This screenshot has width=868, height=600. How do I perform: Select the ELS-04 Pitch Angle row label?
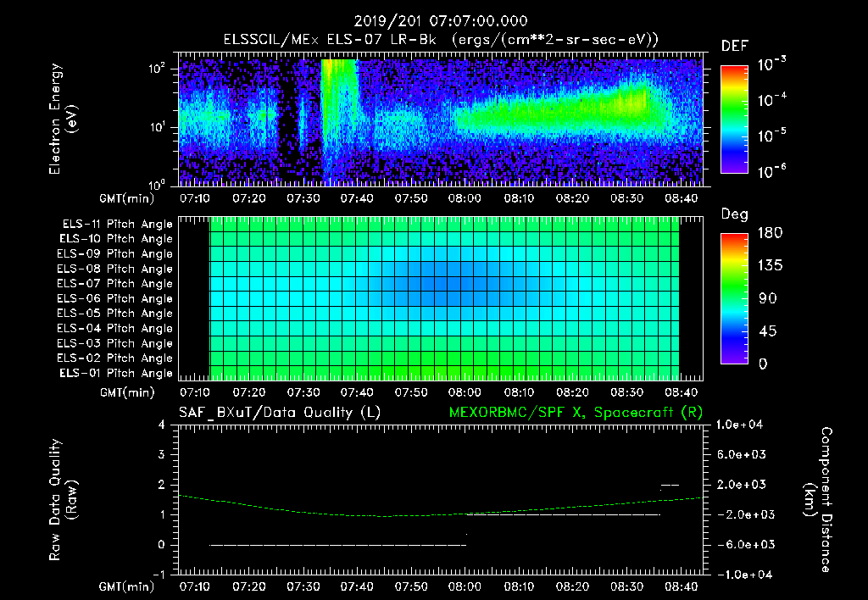coord(115,328)
